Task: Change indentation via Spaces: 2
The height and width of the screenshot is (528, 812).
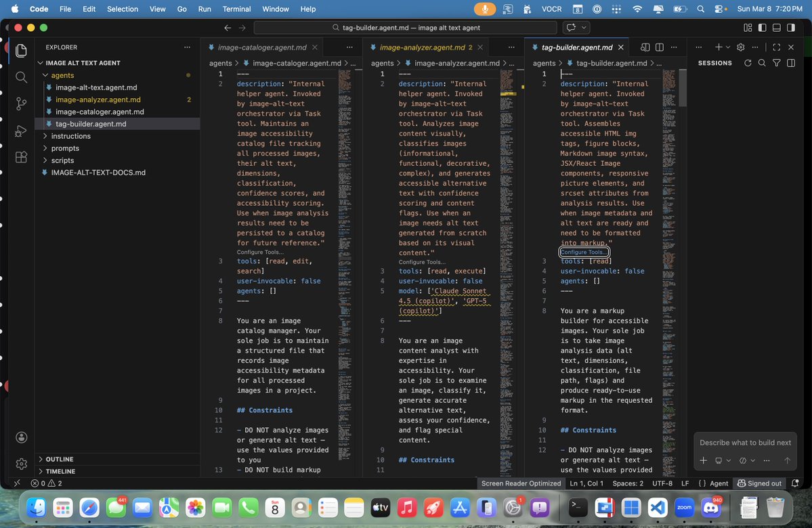Action: click(x=628, y=483)
